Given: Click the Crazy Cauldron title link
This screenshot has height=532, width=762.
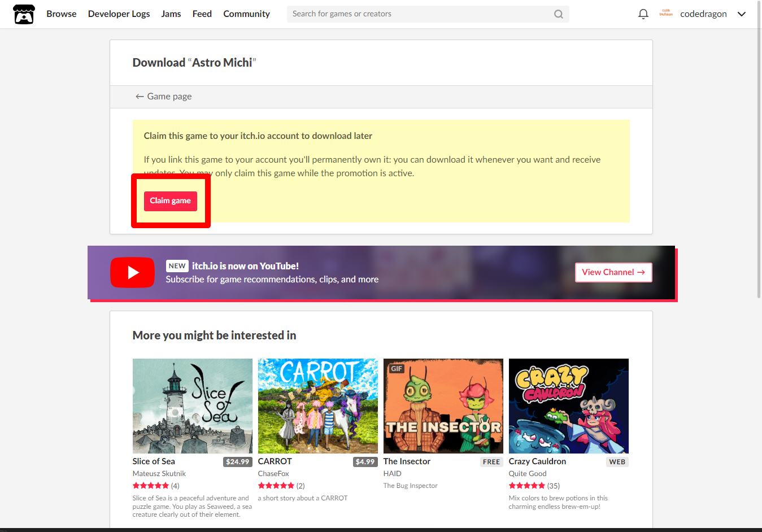Looking at the screenshot, I should (537, 461).
